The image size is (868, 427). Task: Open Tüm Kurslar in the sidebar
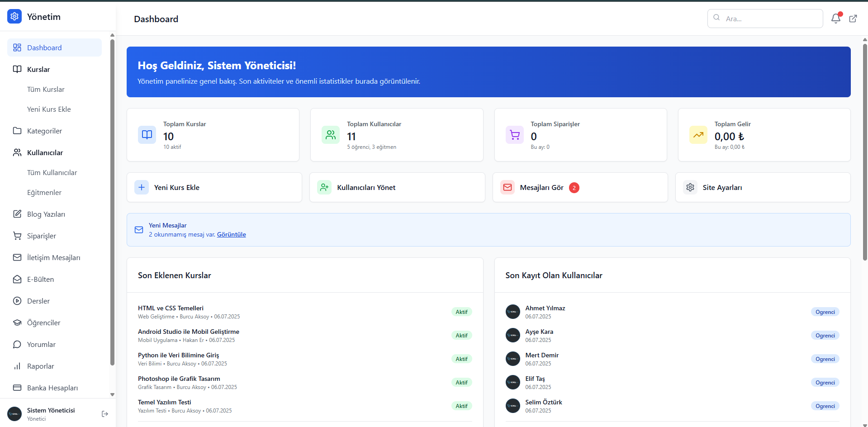(x=46, y=89)
